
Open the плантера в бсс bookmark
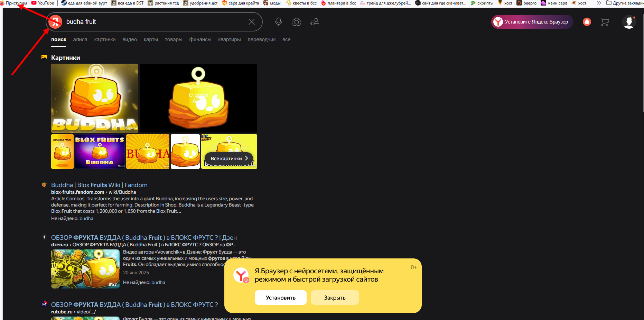(x=338, y=3)
